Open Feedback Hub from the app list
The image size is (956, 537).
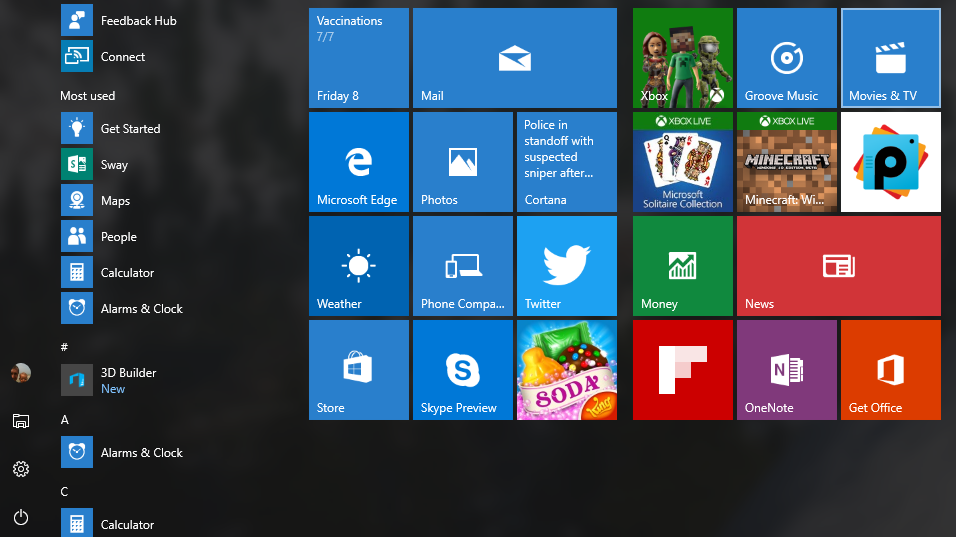point(137,21)
